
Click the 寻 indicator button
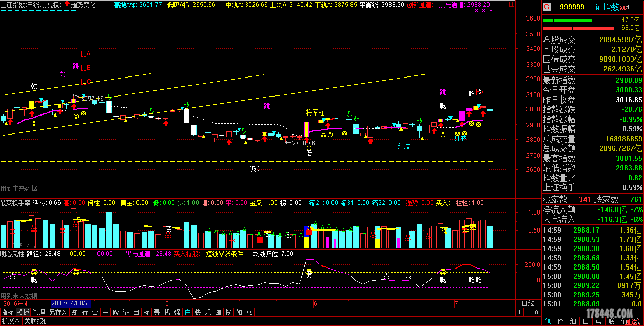coord(157,312)
